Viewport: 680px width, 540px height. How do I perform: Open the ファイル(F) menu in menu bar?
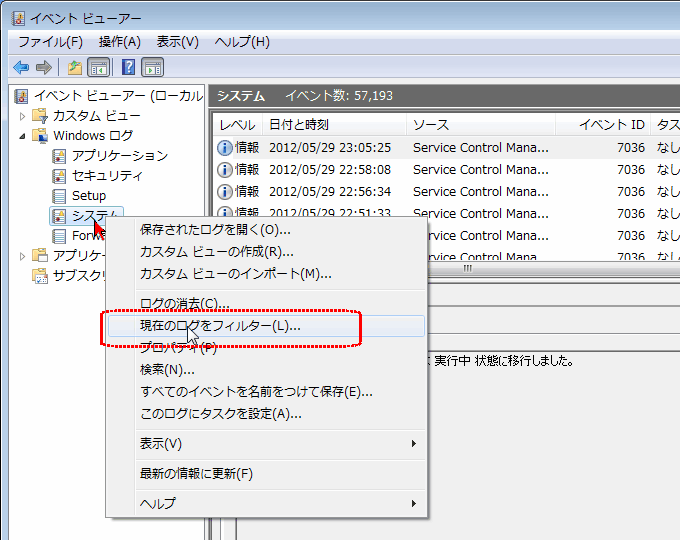tap(50, 42)
